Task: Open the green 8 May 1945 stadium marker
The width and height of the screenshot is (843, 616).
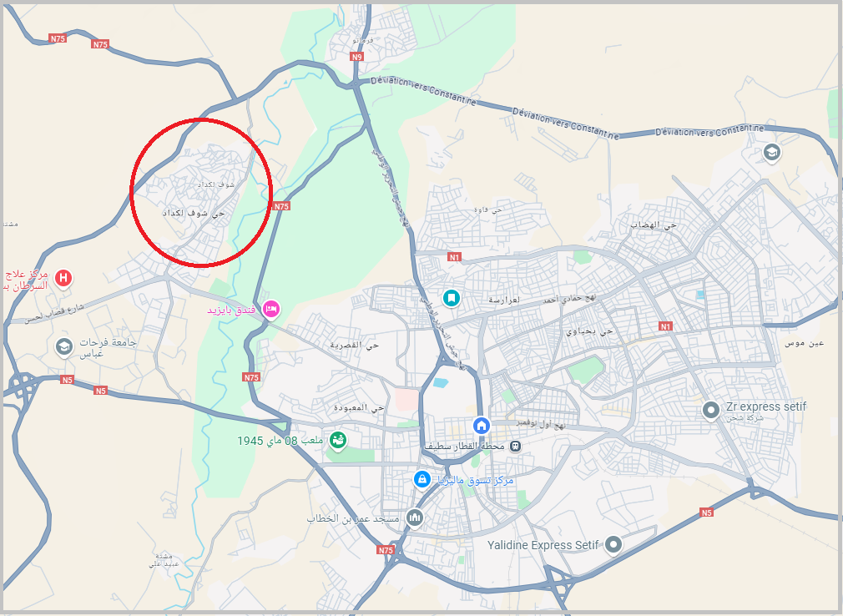Action: click(338, 440)
